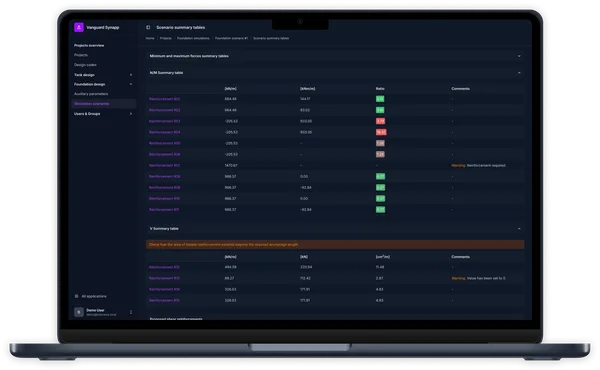Viewport: 600px width, 370px height.
Task: Expand the Users & Groups chevron
Action: coord(131,114)
